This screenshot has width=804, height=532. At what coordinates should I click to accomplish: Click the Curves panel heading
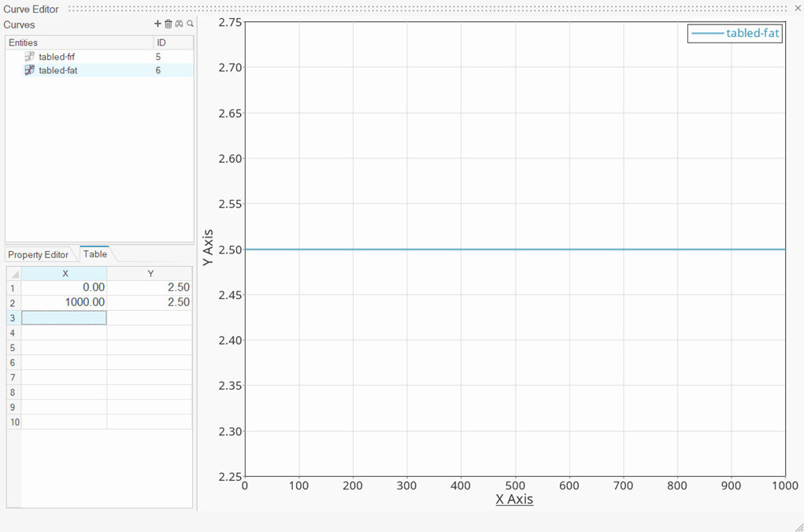(x=19, y=24)
